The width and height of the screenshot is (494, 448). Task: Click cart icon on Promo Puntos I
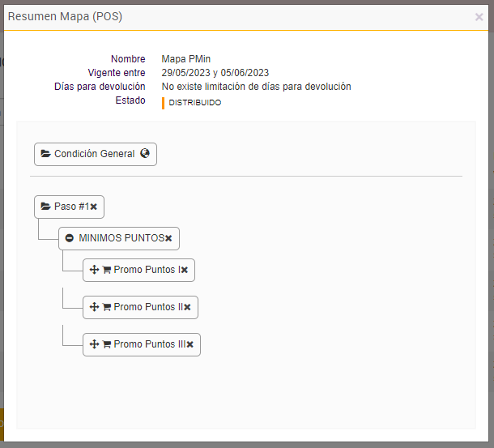point(107,270)
